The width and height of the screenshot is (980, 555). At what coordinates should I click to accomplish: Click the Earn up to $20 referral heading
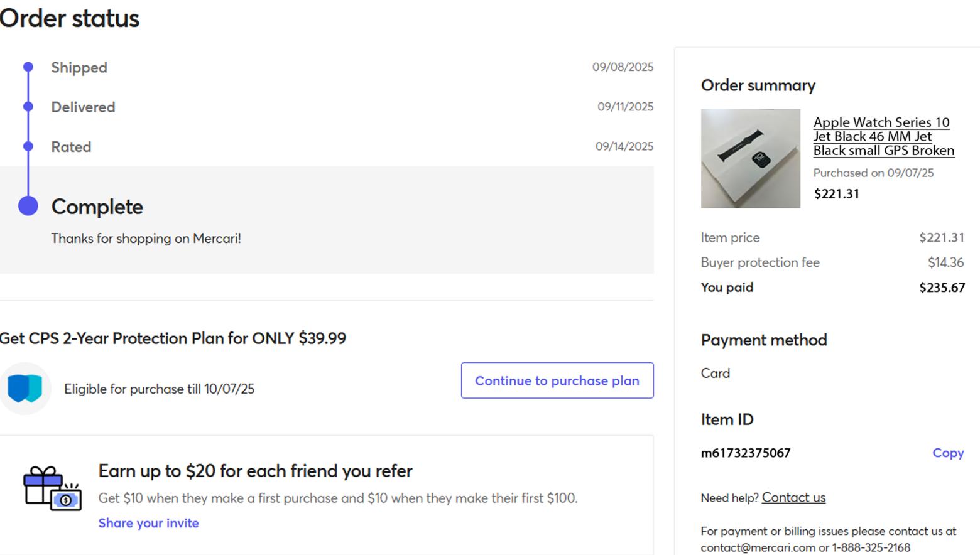pos(255,471)
